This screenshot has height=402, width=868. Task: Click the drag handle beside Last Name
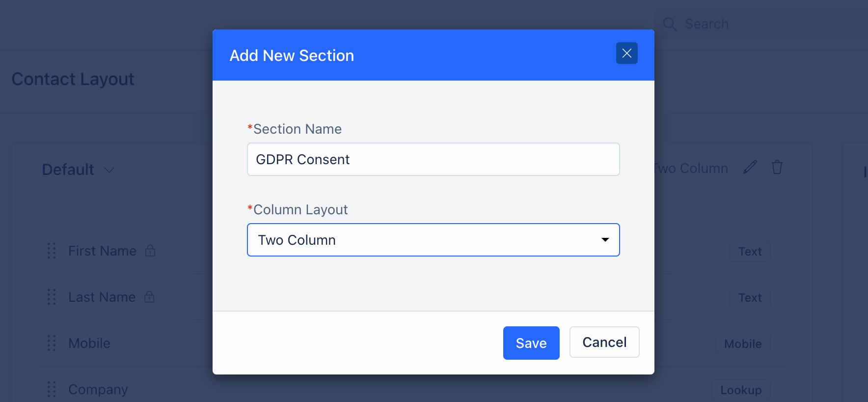[x=52, y=297]
